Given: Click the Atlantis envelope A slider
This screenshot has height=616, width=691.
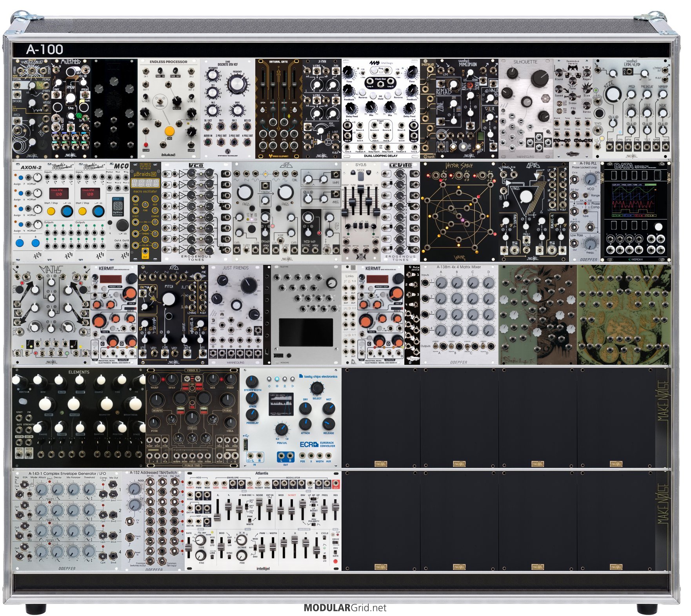Looking at the screenshot, I should [284, 544].
